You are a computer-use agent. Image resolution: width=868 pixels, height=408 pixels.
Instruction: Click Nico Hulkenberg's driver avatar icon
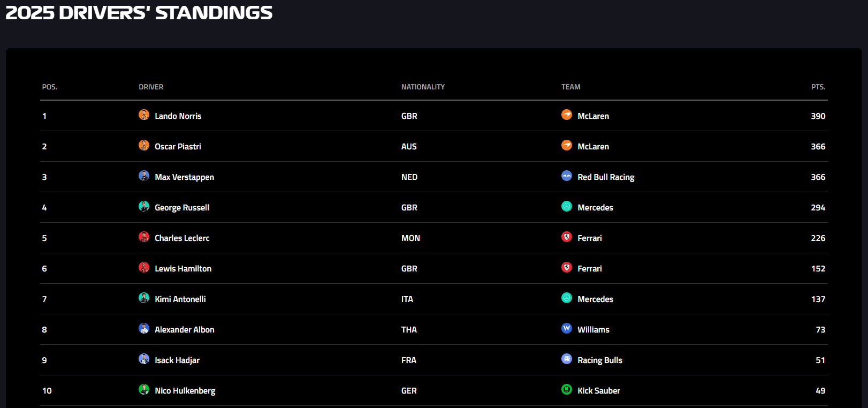(x=144, y=389)
